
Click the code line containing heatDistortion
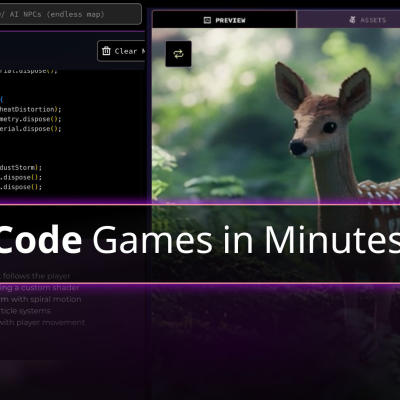31,109
